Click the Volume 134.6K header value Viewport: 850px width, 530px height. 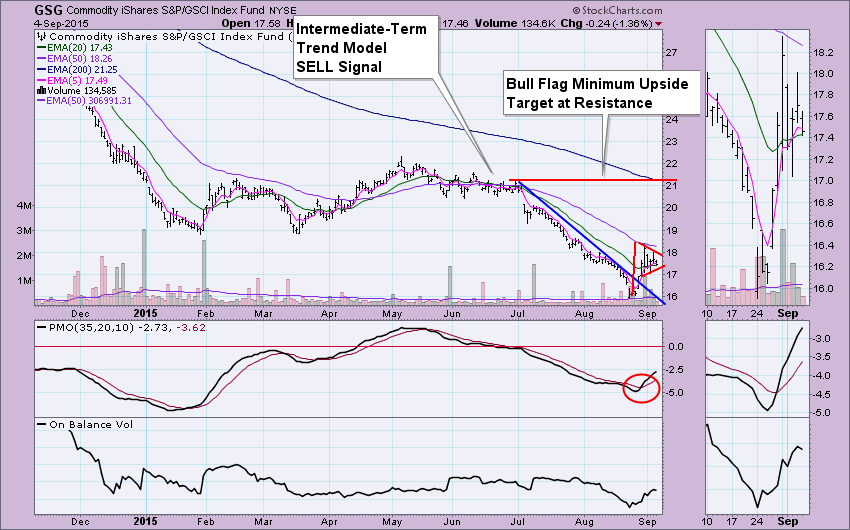[515, 23]
